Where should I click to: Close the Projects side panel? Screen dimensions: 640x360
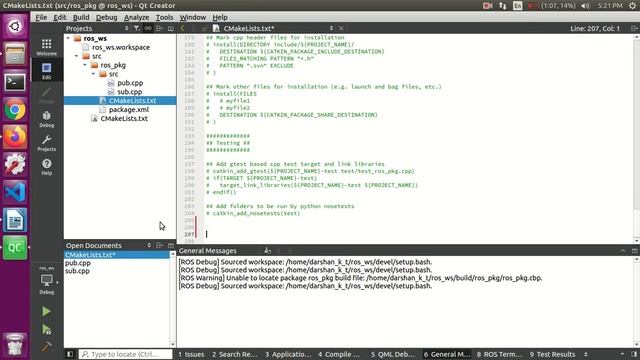coord(171,28)
